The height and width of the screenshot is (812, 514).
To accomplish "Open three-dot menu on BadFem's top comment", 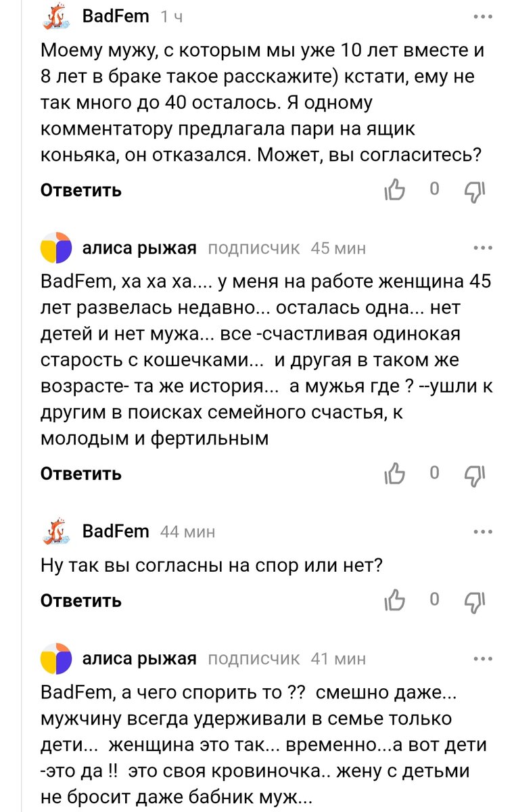I will (482, 15).
